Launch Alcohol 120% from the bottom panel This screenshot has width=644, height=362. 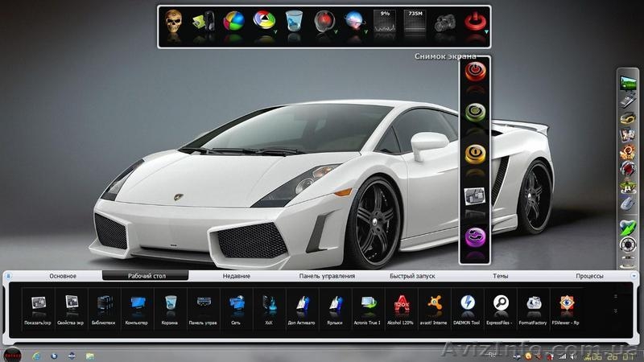pyautogui.click(x=400, y=304)
